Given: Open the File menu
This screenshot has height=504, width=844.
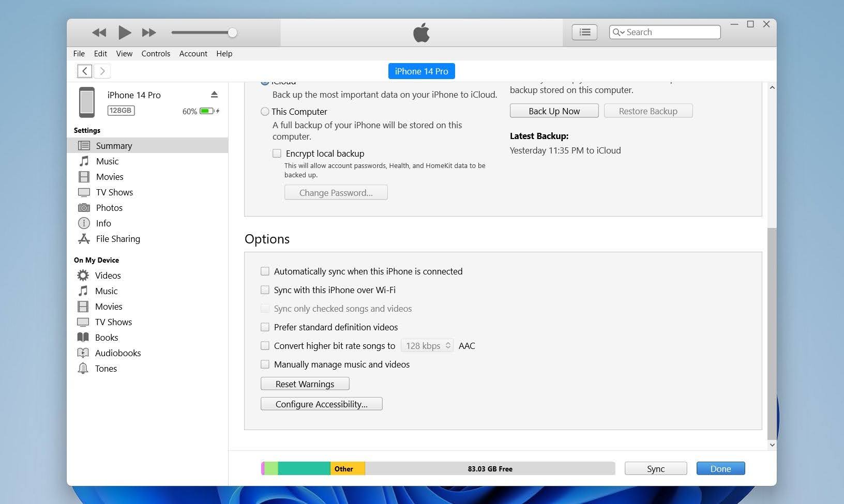Looking at the screenshot, I should 79,53.
